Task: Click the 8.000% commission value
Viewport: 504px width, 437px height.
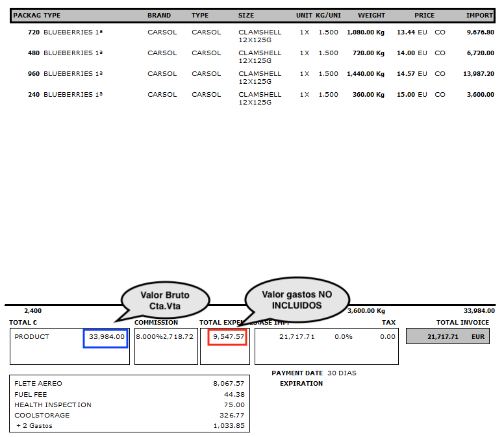Action: (x=149, y=337)
